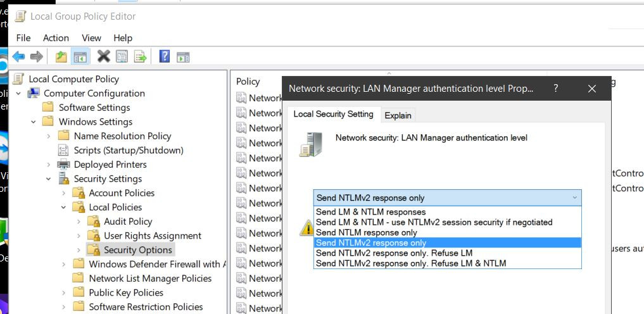Click the dialog's question mark help button

coord(555,89)
